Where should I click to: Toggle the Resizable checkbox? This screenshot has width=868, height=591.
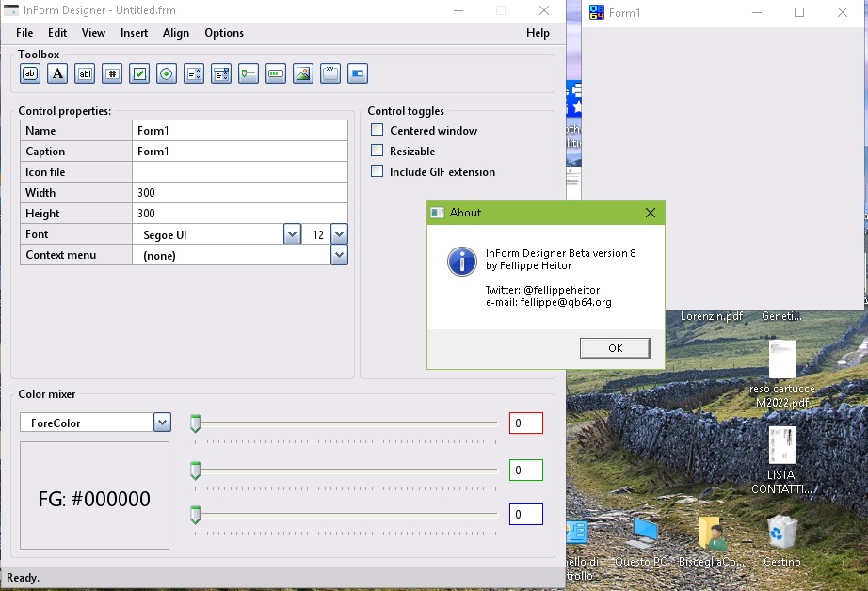[378, 151]
